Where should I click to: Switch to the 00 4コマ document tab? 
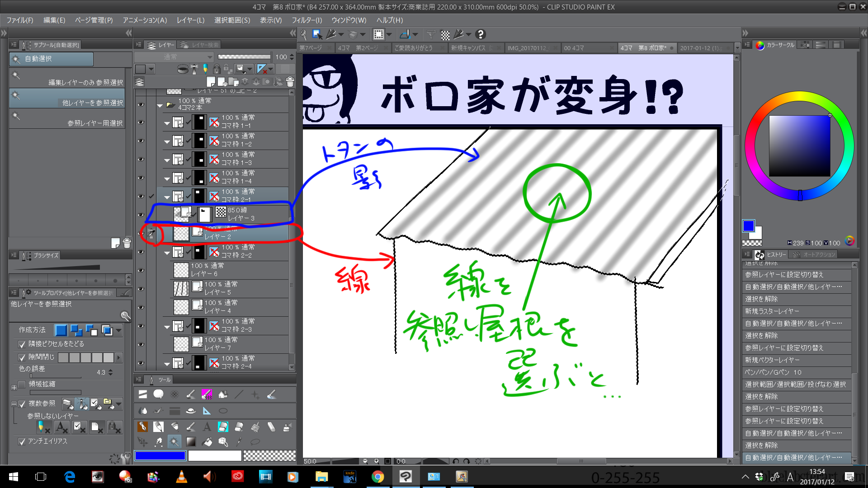tap(574, 48)
